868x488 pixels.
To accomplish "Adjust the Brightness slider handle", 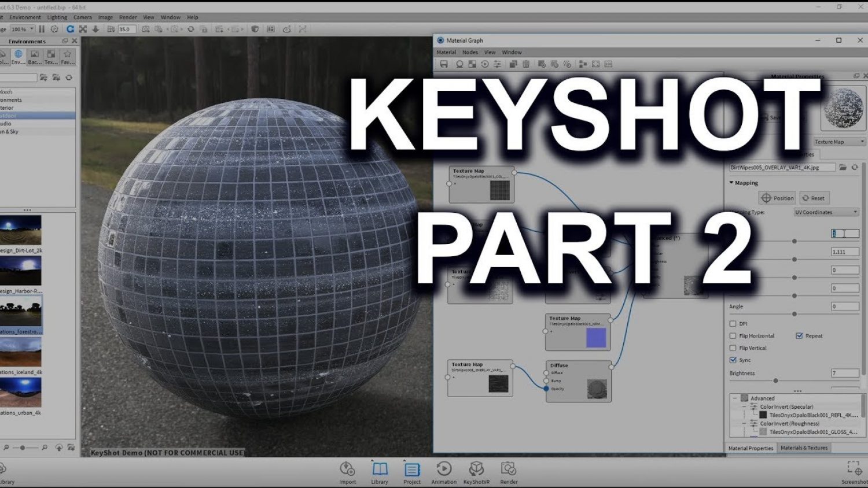I will click(x=775, y=380).
